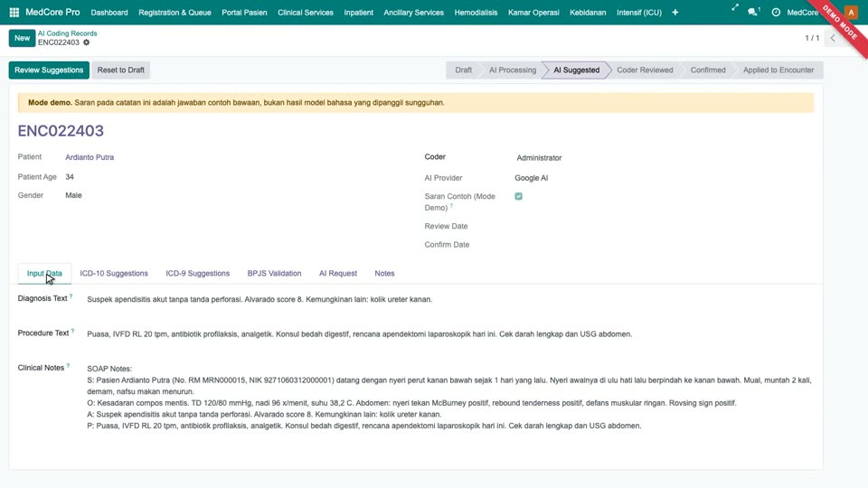Select Coder Reviewed status stage
Screen dimensions: 868x488
[645, 70]
